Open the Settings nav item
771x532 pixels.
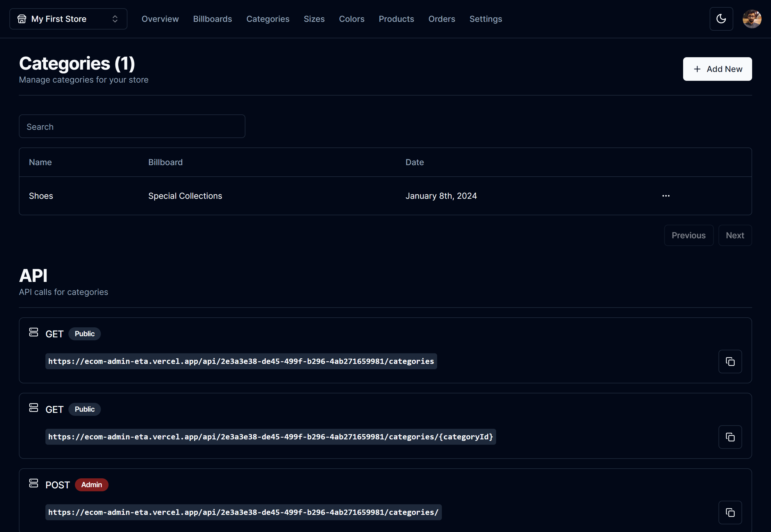click(x=486, y=19)
